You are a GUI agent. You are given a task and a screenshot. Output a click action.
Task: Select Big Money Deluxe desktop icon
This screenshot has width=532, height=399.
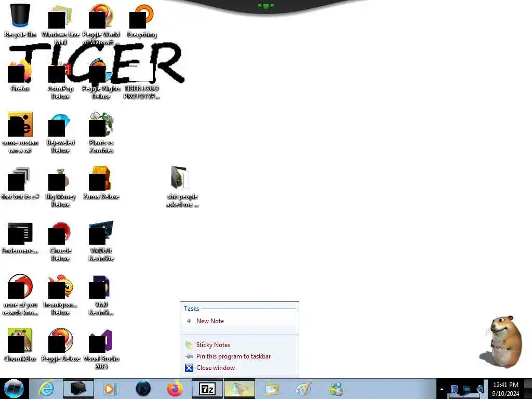coord(60,187)
